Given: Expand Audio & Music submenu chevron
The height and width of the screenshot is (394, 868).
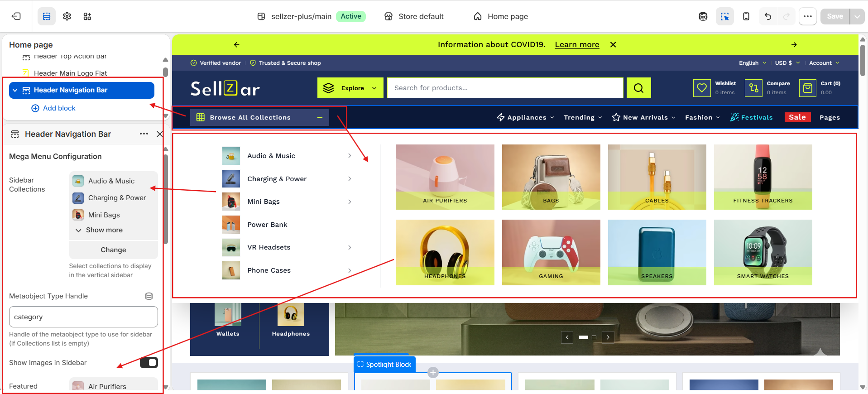Looking at the screenshot, I should [x=350, y=156].
